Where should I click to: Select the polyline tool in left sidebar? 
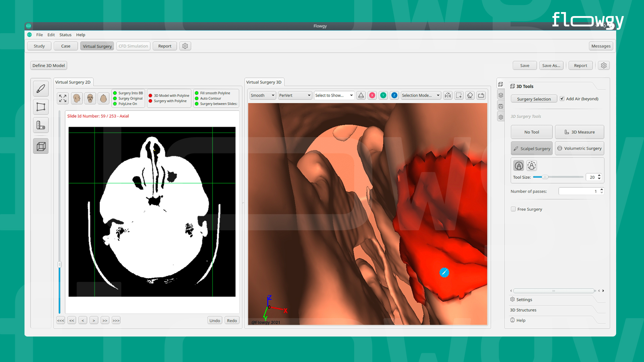[41, 107]
